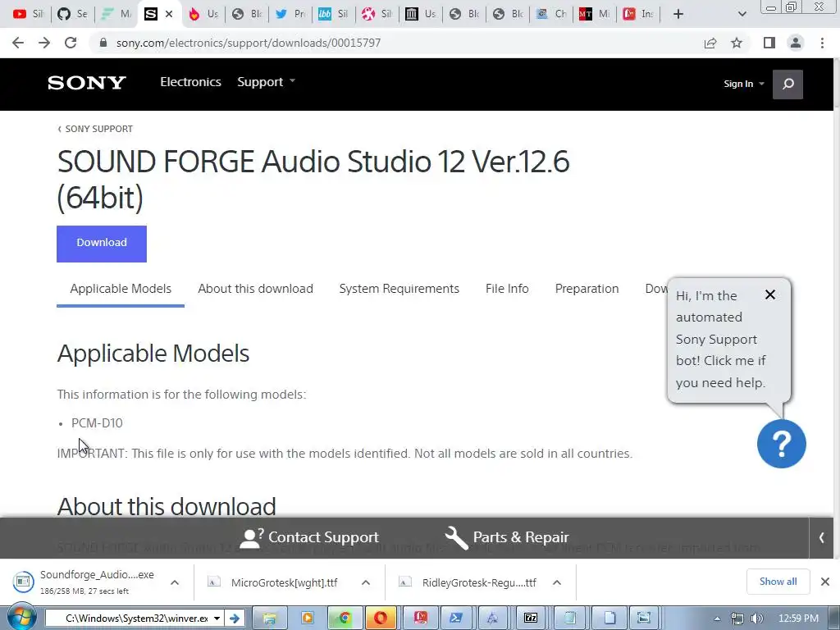This screenshot has height=630, width=840.
Task: Open 7-Zip from the taskbar
Action: tap(531, 619)
